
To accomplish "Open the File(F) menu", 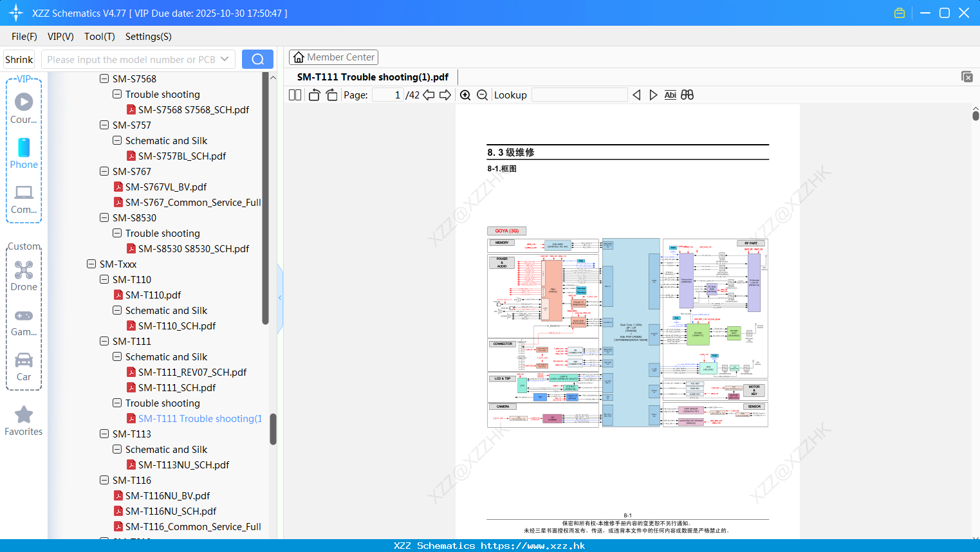I will [x=24, y=37].
